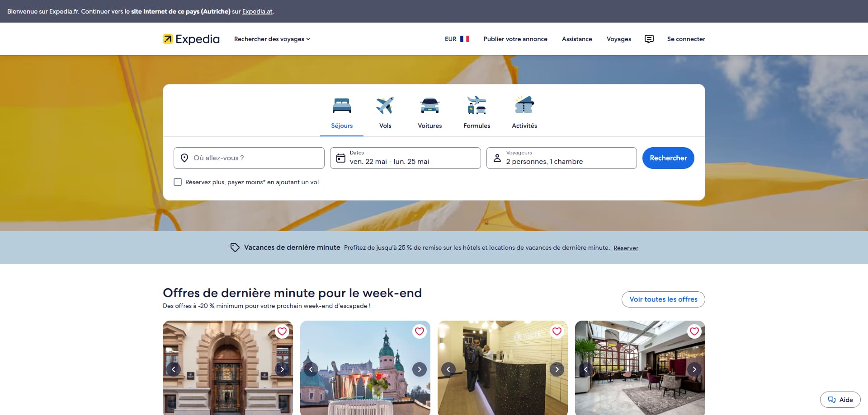Click 'Publier votre annonce' menu item
The height and width of the screenshot is (415, 868).
[515, 39]
